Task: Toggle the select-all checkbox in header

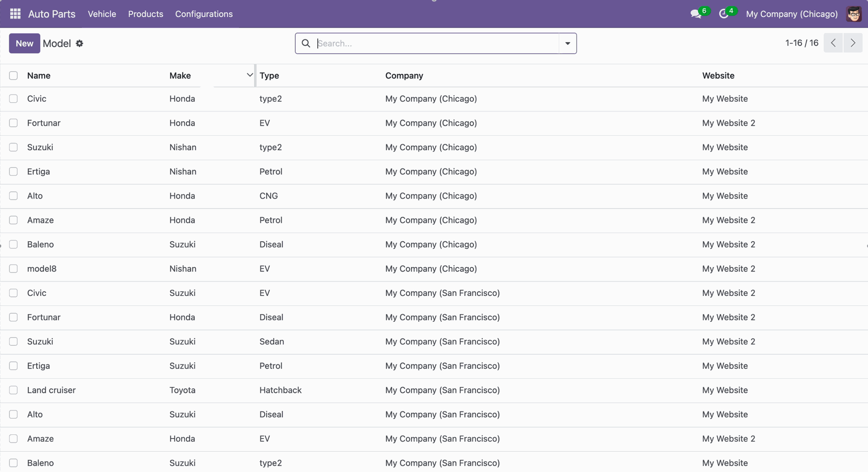Action: point(14,76)
